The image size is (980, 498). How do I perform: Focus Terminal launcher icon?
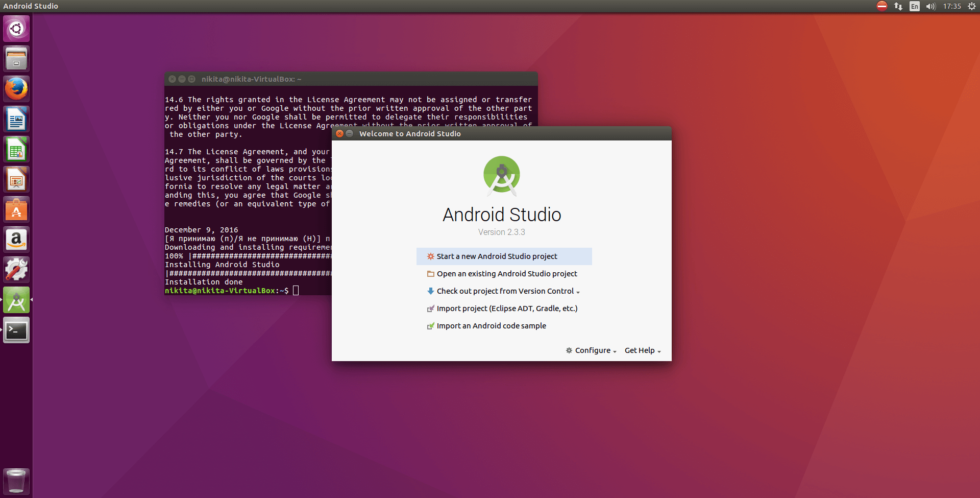pyautogui.click(x=16, y=330)
